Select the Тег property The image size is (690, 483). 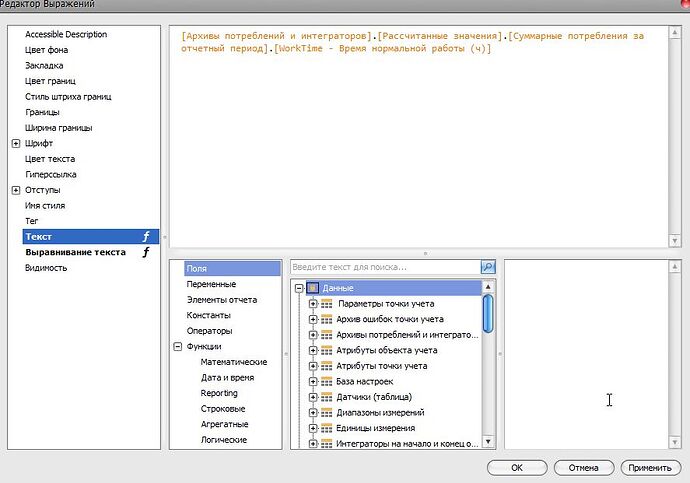[x=31, y=221]
